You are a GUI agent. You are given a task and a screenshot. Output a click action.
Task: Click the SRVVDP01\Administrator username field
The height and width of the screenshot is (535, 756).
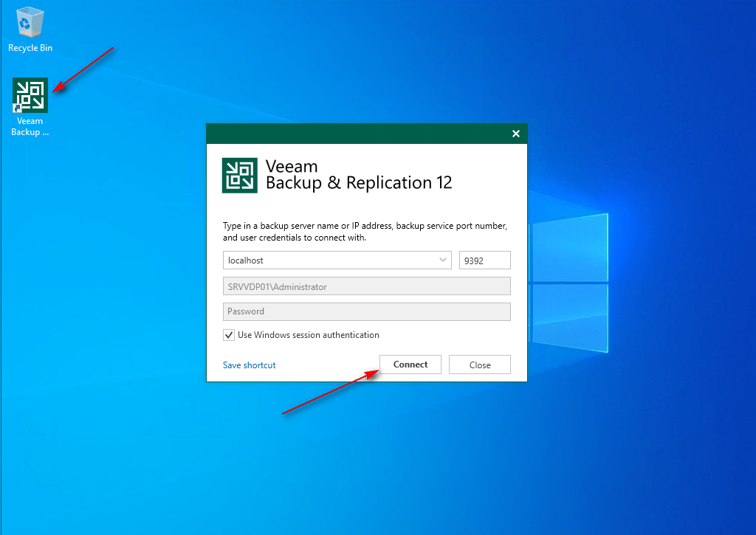click(x=366, y=286)
